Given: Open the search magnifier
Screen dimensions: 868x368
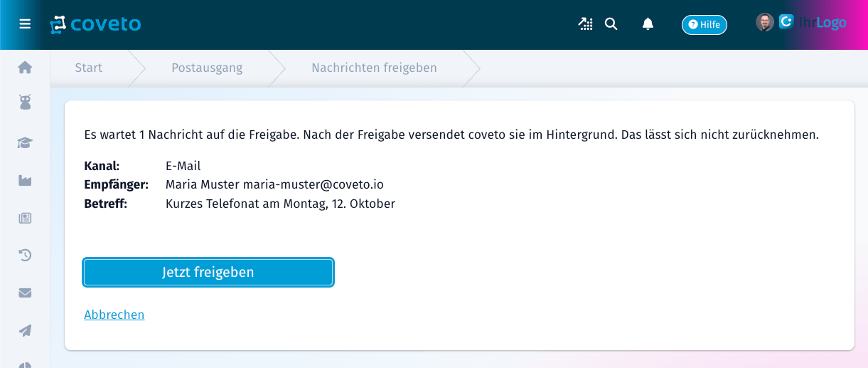Looking at the screenshot, I should click(x=611, y=24).
